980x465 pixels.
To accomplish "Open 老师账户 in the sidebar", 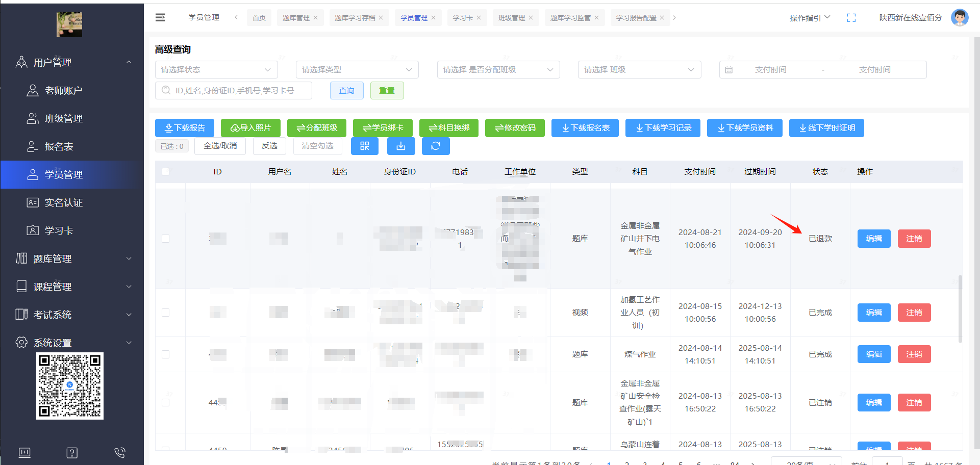I will click(72, 90).
